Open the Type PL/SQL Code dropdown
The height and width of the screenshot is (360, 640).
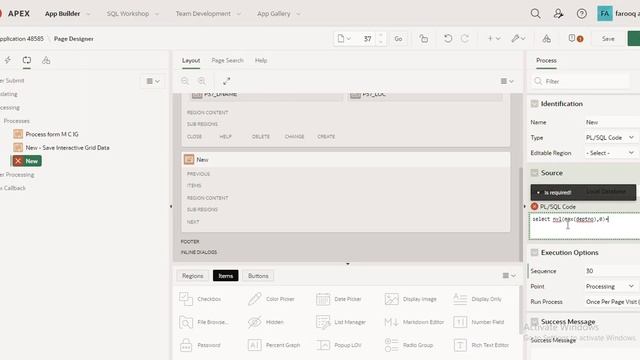[610, 138]
